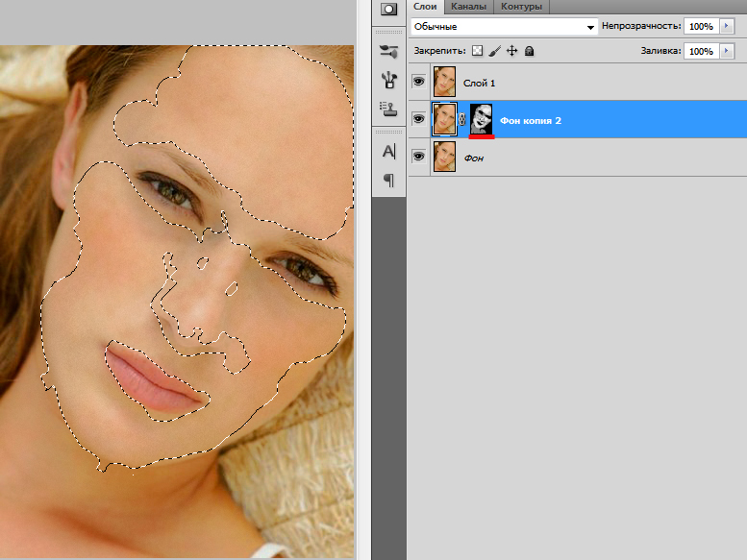Viewport: 747px width, 560px height.
Task: Open the Character panel A icon
Action: pos(388,152)
